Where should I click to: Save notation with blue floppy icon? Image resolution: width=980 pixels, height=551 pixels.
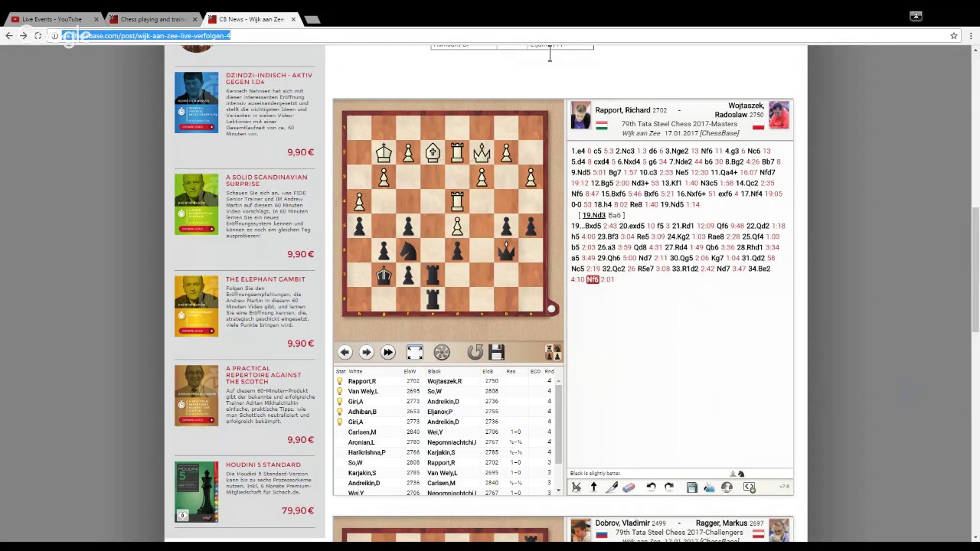coord(691,487)
